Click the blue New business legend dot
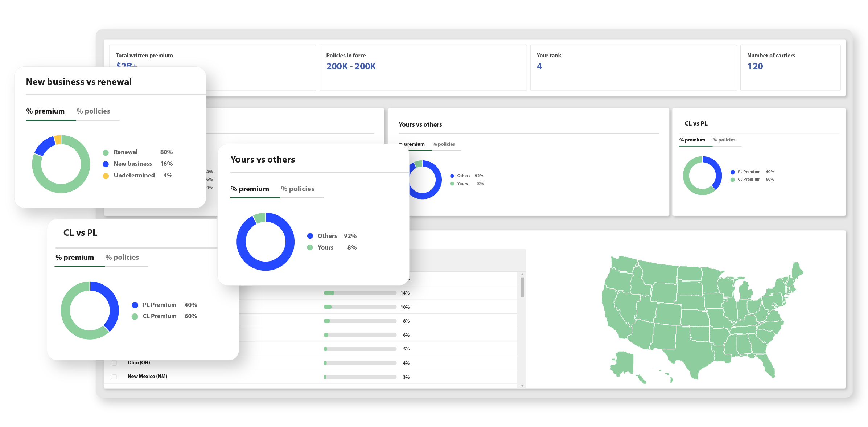Screen dimensions: 868x427 [106, 164]
